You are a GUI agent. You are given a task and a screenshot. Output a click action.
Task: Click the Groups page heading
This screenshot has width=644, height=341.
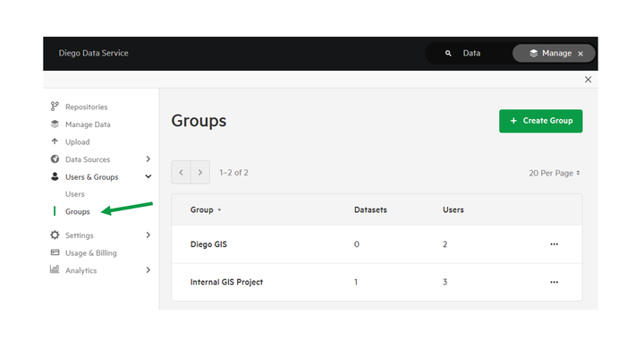point(199,121)
